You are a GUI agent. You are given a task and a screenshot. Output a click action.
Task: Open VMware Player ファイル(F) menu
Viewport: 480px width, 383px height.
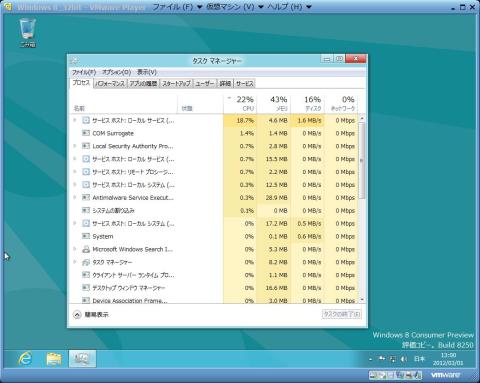coord(177,7)
